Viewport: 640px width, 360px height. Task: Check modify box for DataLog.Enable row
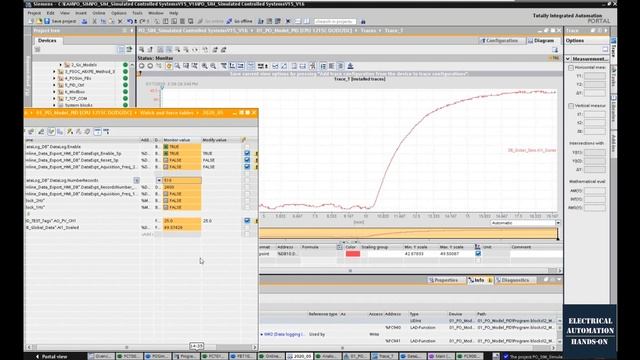[x=247, y=147]
